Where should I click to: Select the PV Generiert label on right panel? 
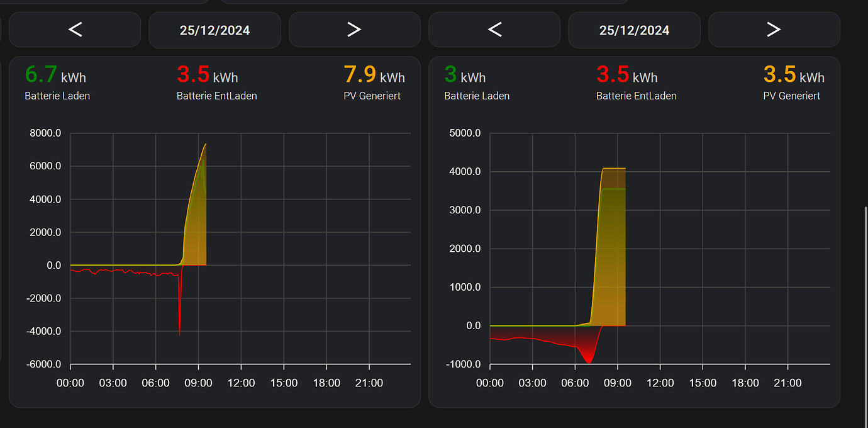click(792, 96)
